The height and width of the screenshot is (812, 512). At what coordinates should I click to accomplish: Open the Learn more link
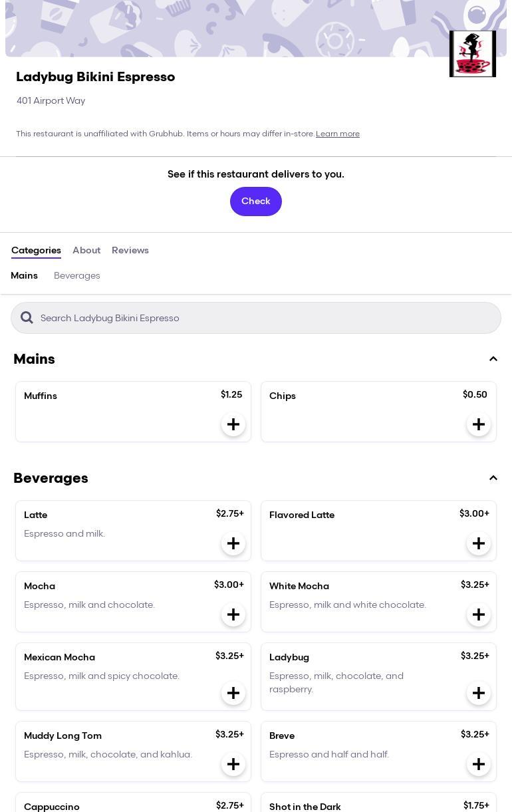point(338,134)
